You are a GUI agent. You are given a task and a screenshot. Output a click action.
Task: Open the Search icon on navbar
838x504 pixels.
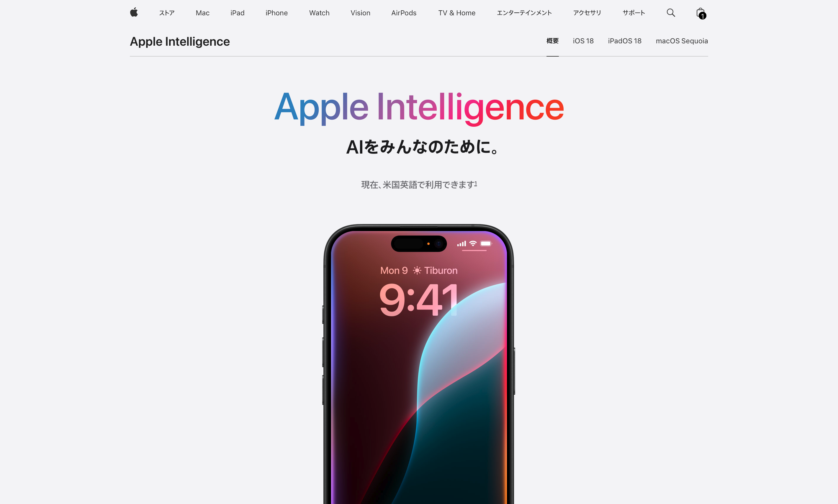coord(671,13)
